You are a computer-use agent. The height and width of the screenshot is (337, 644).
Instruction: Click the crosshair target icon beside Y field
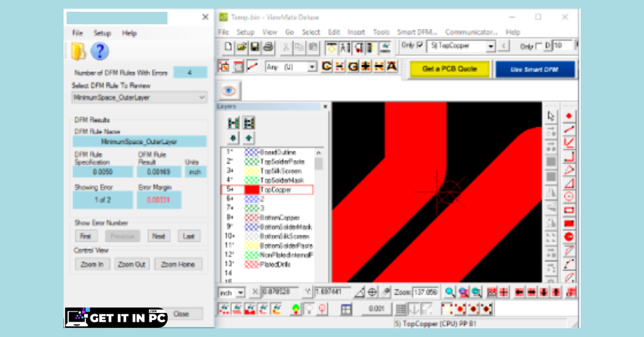(x=372, y=292)
